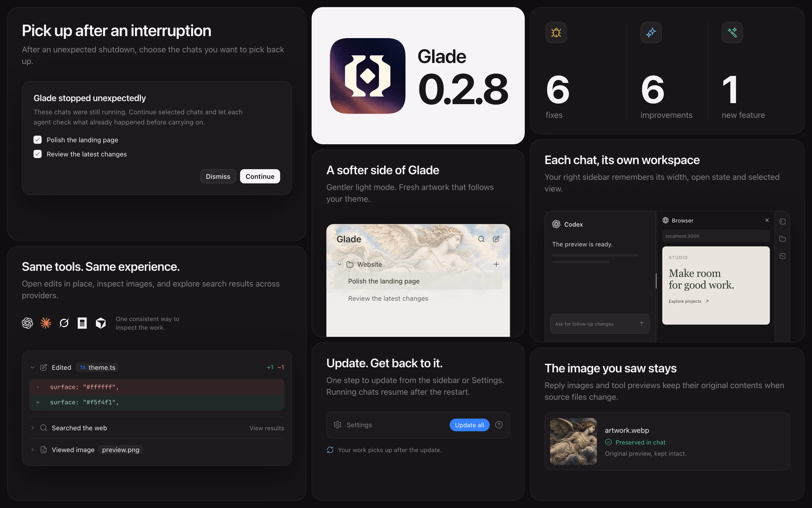Click the bug icon above fixes
The width and height of the screenshot is (812, 508).
point(556,33)
